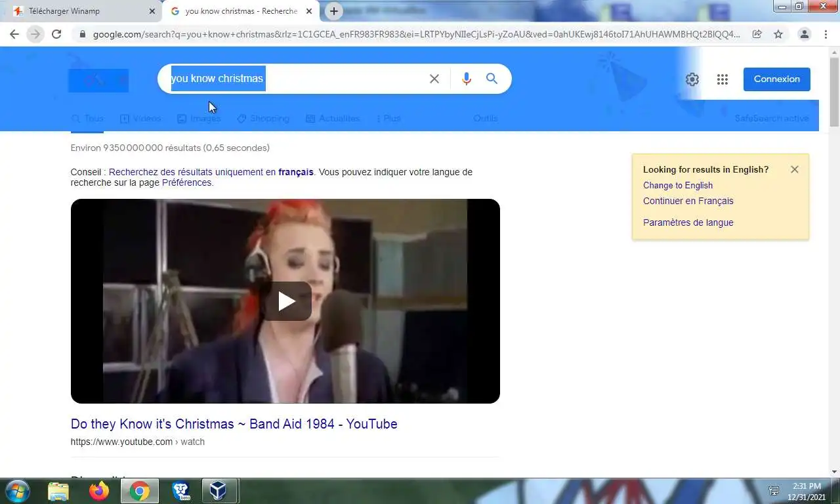840x504 pixels.
Task: Dismiss the English results notice
Action: click(x=795, y=169)
